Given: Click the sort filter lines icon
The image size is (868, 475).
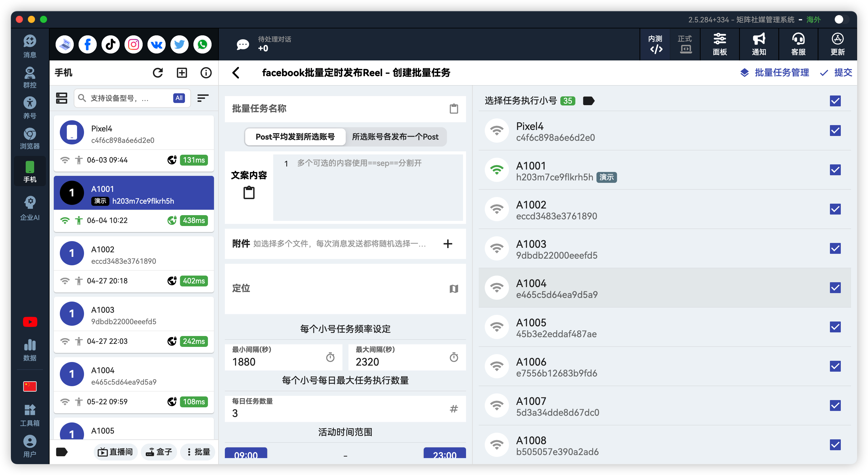Looking at the screenshot, I should pyautogui.click(x=203, y=98).
